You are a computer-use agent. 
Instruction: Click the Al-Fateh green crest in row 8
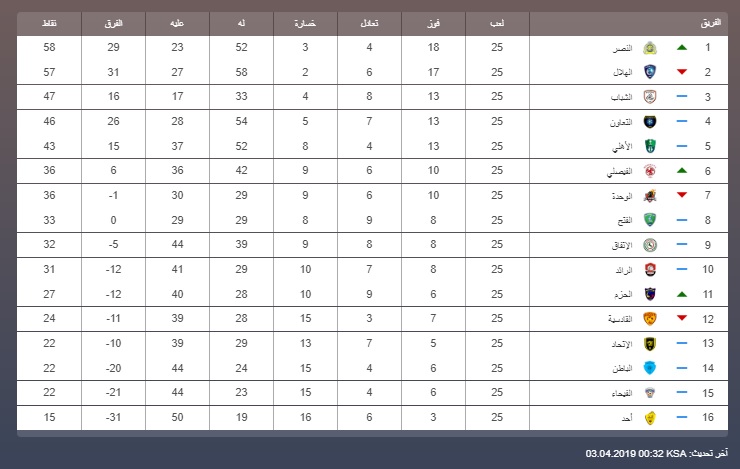pos(650,220)
